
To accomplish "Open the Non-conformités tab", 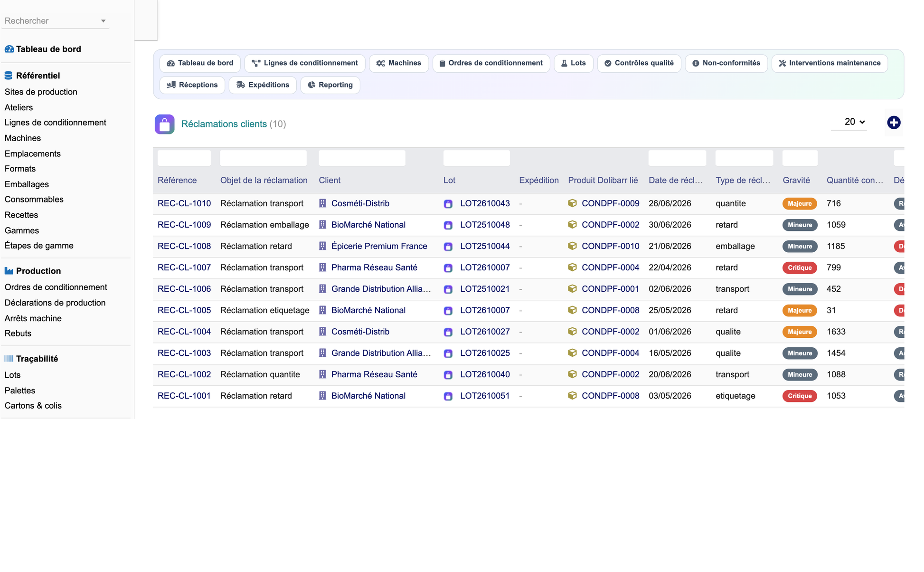I will pyautogui.click(x=726, y=63).
